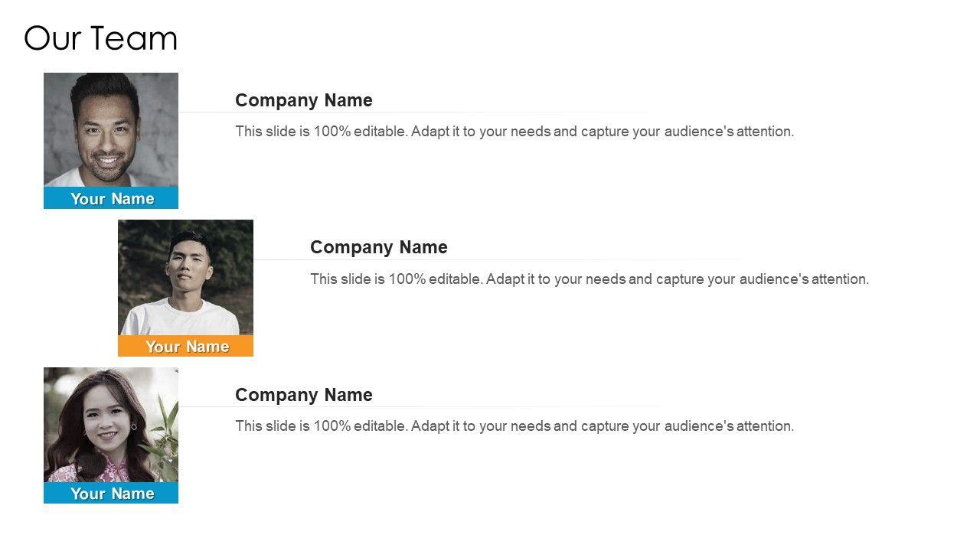
Task: Click the orange Your Name label
Action: [x=185, y=346]
